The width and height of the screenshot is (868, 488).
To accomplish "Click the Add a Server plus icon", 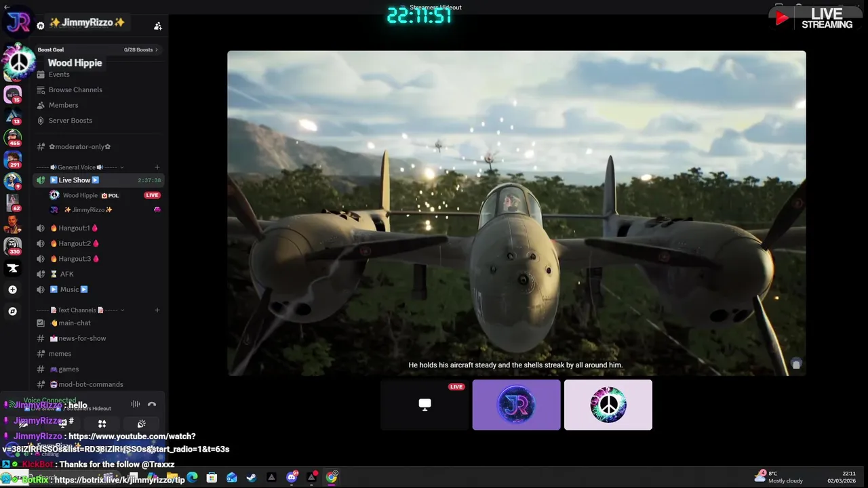I will 12,289.
